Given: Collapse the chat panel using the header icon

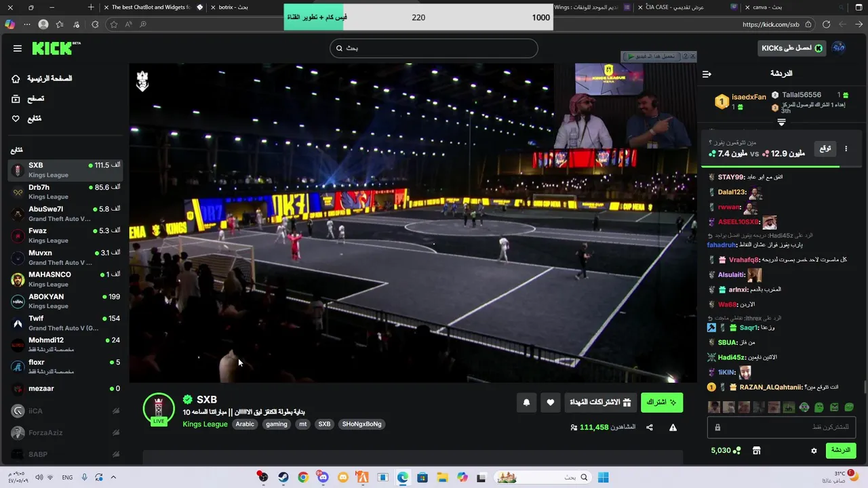Looking at the screenshot, I should 707,74.
